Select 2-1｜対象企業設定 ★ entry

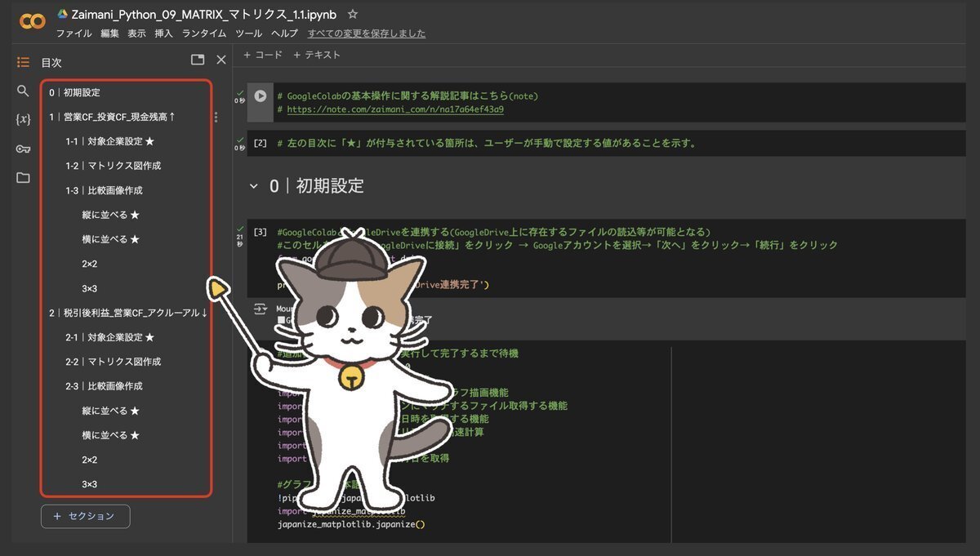pyautogui.click(x=110, y=337)
